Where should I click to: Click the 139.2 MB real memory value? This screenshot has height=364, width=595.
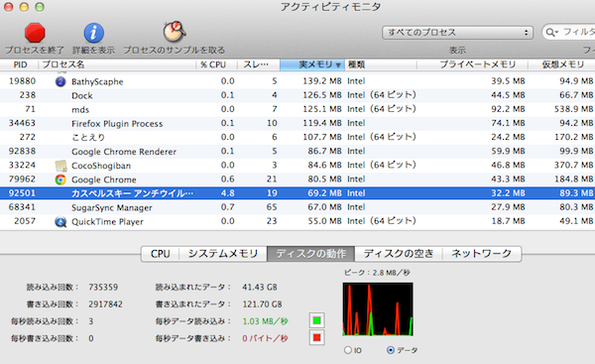321,81
